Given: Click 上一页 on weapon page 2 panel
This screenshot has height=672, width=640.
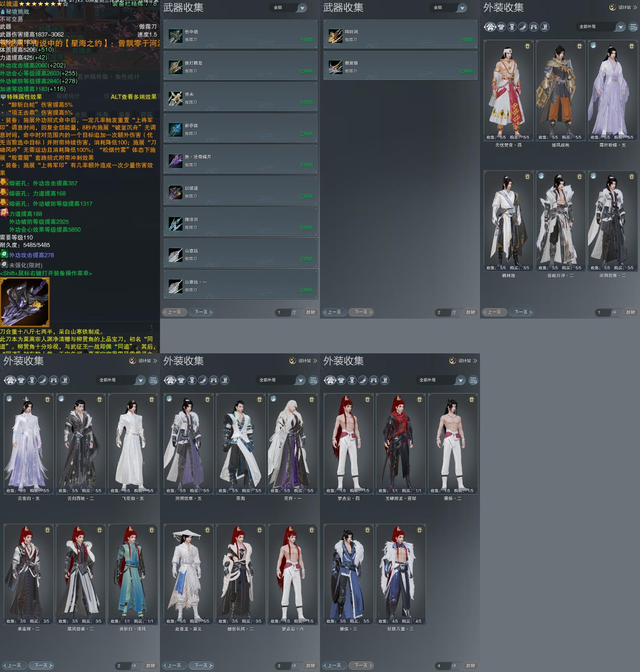Looking at the screenshot, I should [334, 312].
